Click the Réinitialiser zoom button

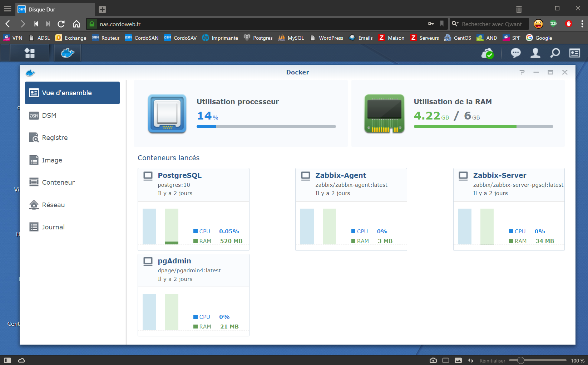tap(492, 361)
